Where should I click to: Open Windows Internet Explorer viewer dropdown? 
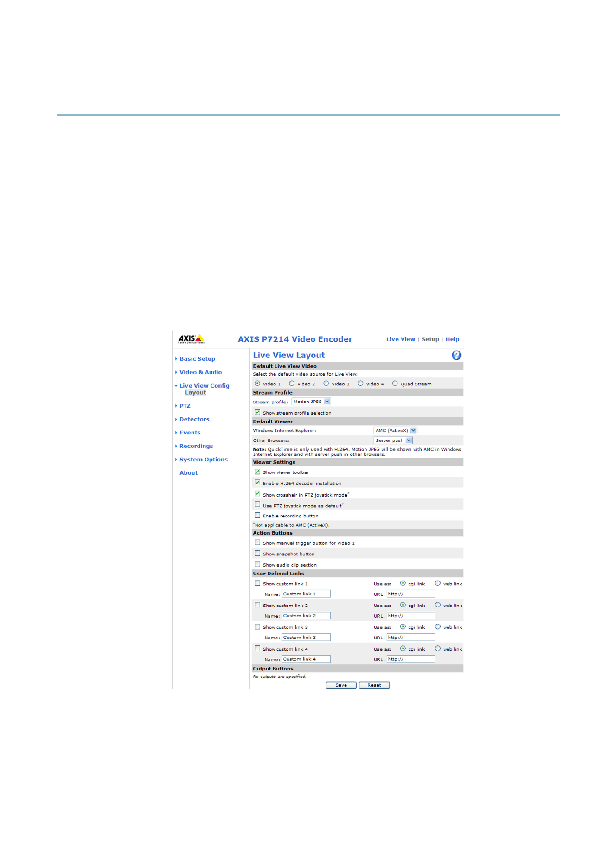point(396,430)
